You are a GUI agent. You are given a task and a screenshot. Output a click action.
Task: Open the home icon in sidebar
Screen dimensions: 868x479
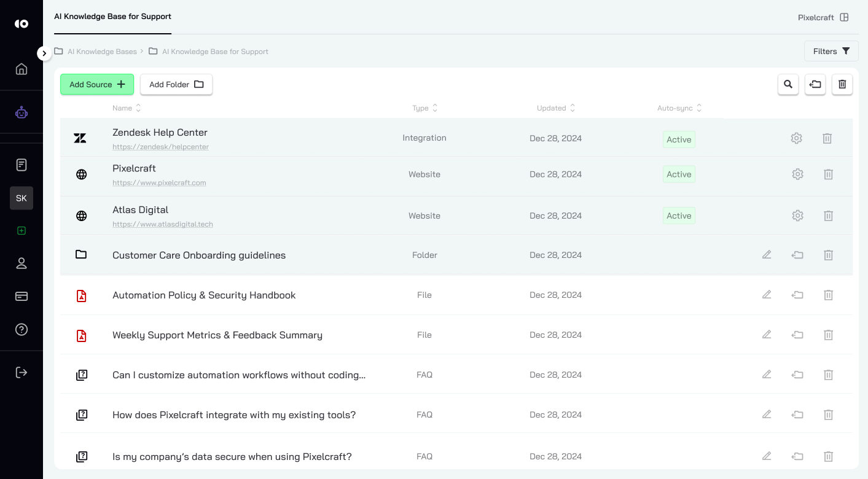[x=22, y=69]
